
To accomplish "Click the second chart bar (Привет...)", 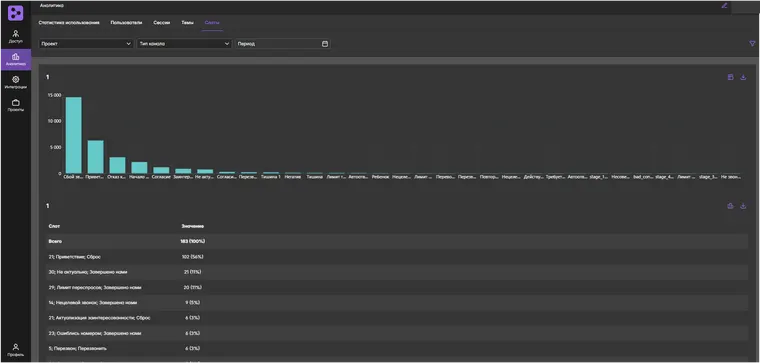I will coord(95,157).
